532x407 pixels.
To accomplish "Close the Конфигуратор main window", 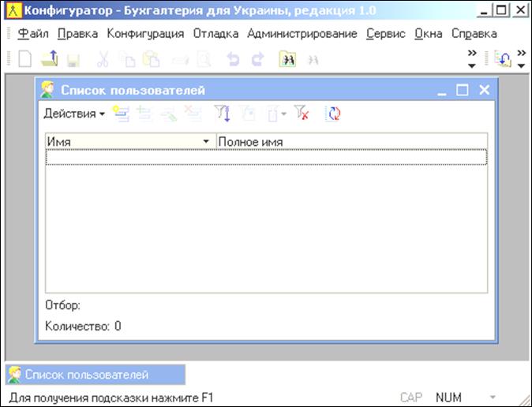I will pyautogui.click(x=520, y=10).
